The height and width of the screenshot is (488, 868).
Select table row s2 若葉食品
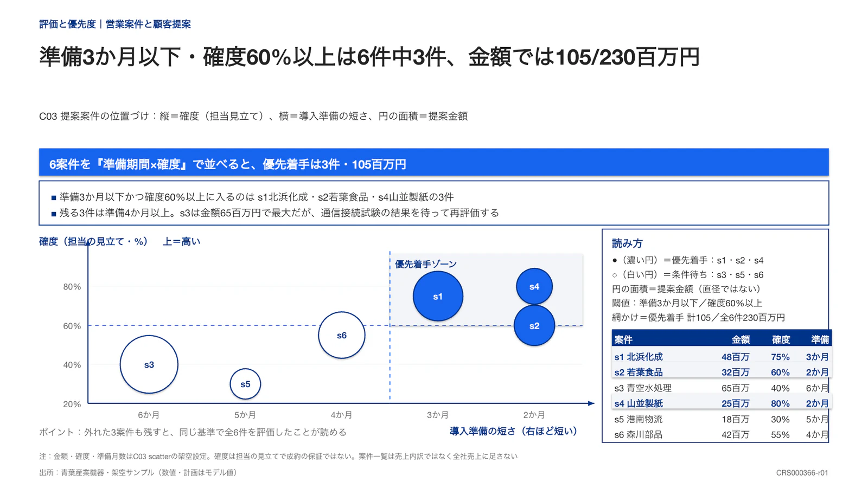click(722, 372)
